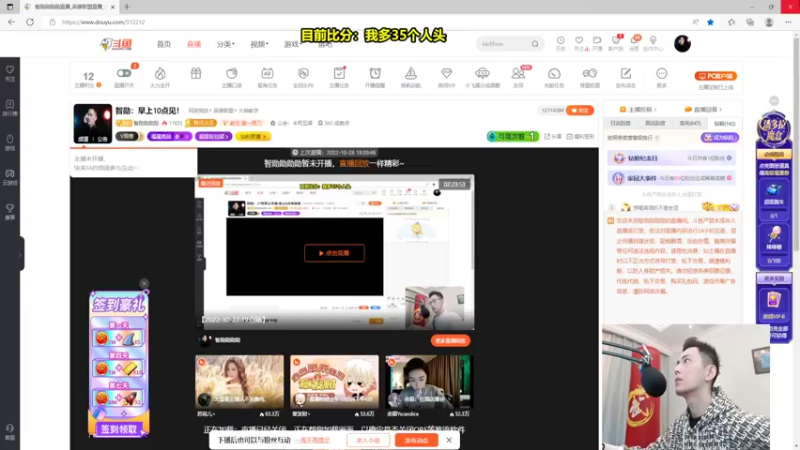Click the Douyu logo
Image resolution: width=800 pixels, height=450 pixels.
coord(116,44)
